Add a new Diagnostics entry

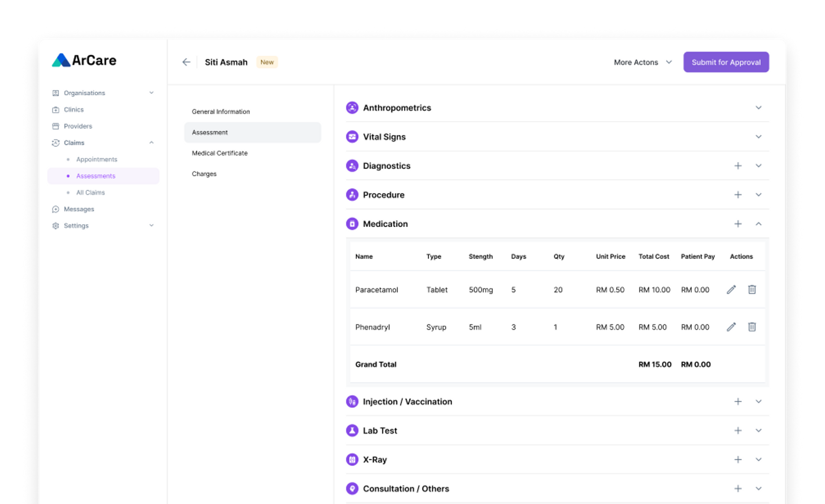pos(738,166)
